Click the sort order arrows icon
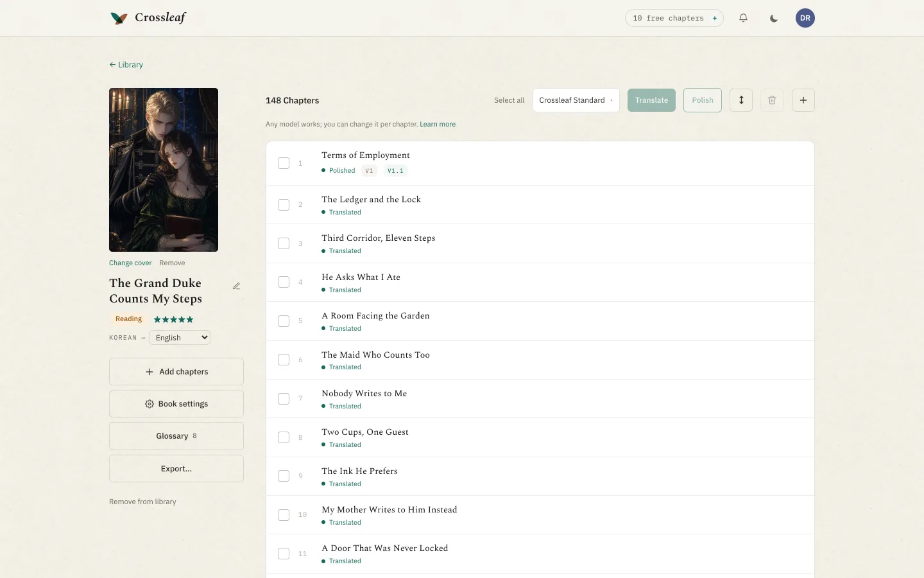 point(741,100)
